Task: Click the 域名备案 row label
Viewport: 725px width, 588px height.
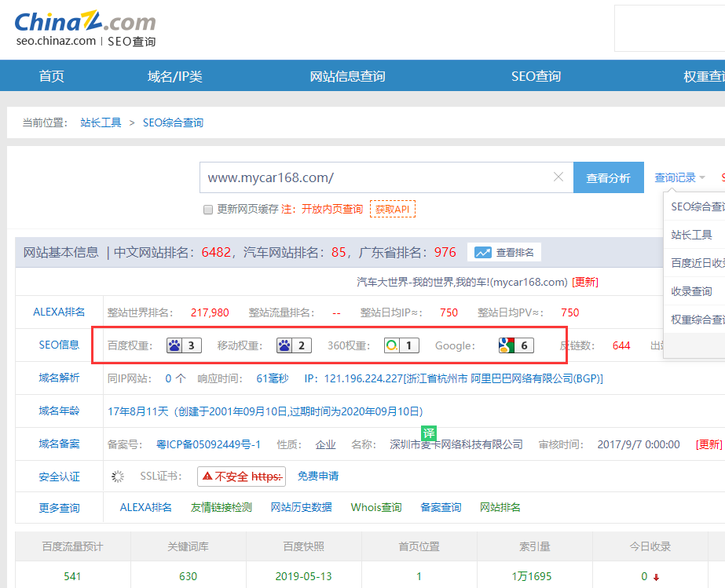Action: [x=59, y=444]
